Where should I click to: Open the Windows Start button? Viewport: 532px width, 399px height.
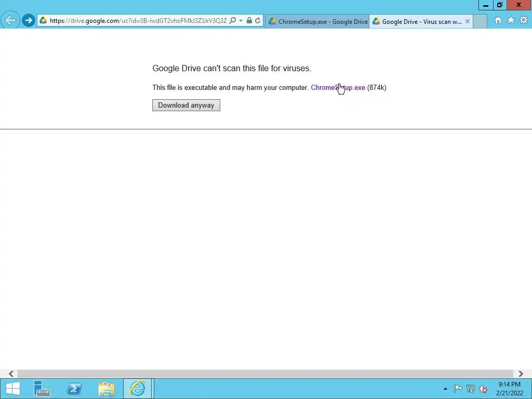tap(13, 389)
